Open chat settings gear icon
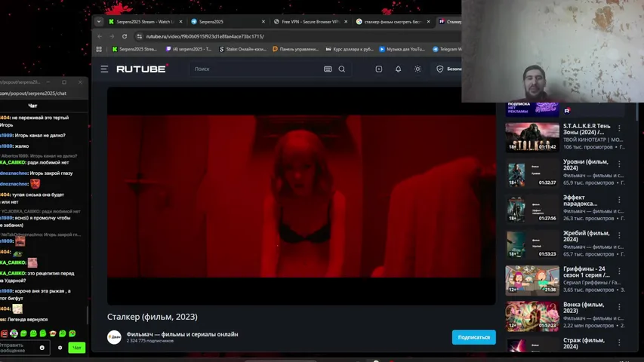644x362 pixels. click(60, 348)
